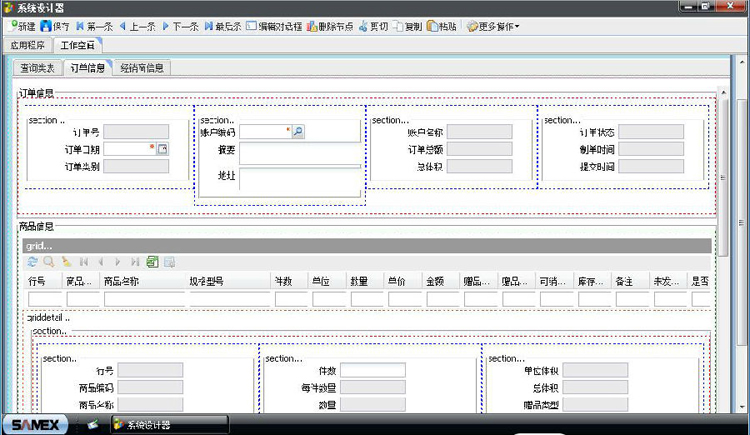Click the 保存 (Save) toolbar button
The width and height of the screenshot is (750, 435).
(55, 26)
